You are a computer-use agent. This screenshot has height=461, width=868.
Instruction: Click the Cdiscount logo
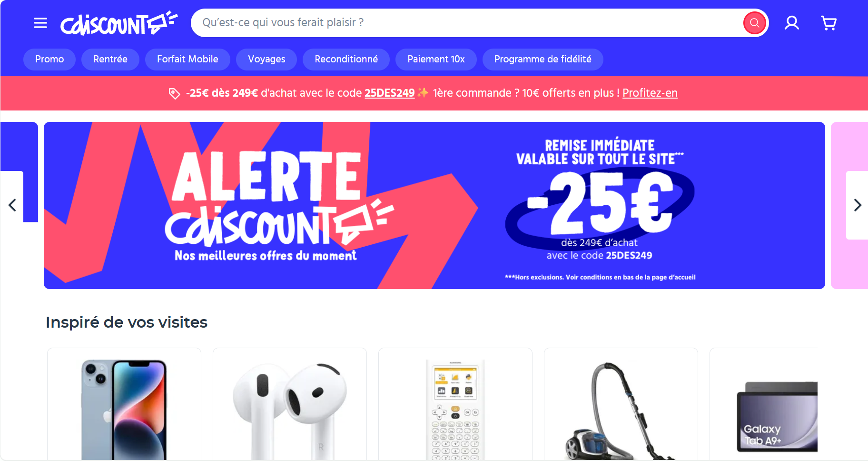(119, 23)
